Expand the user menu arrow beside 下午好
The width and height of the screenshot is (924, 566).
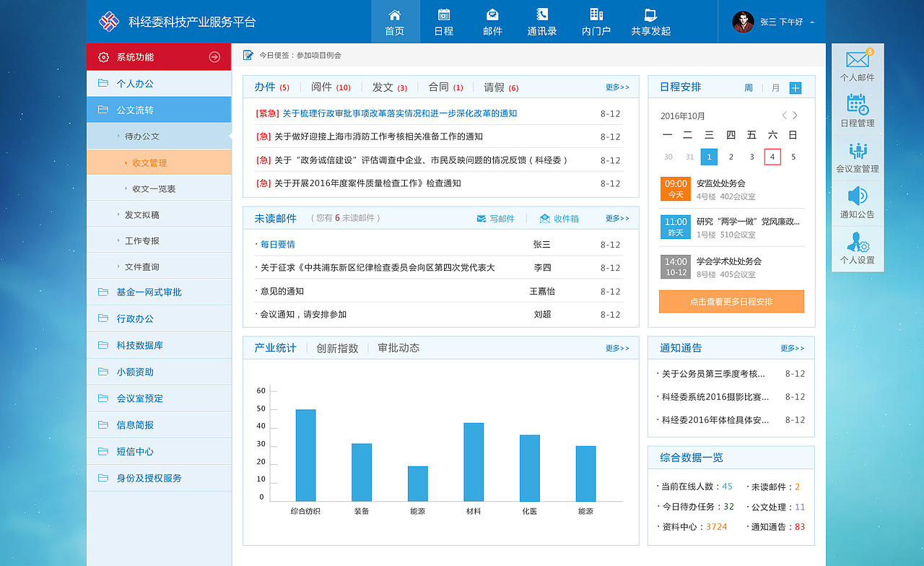pos(812,22)
